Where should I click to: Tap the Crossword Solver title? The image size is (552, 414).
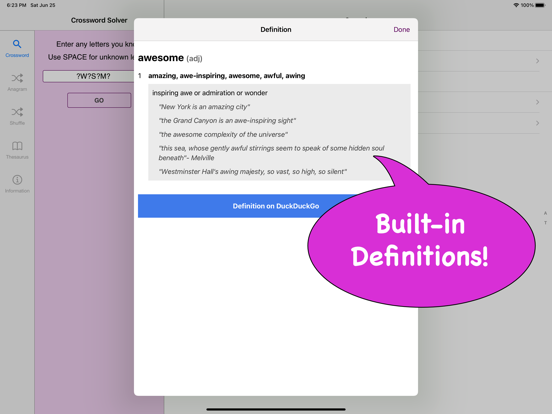coord(99,20)
